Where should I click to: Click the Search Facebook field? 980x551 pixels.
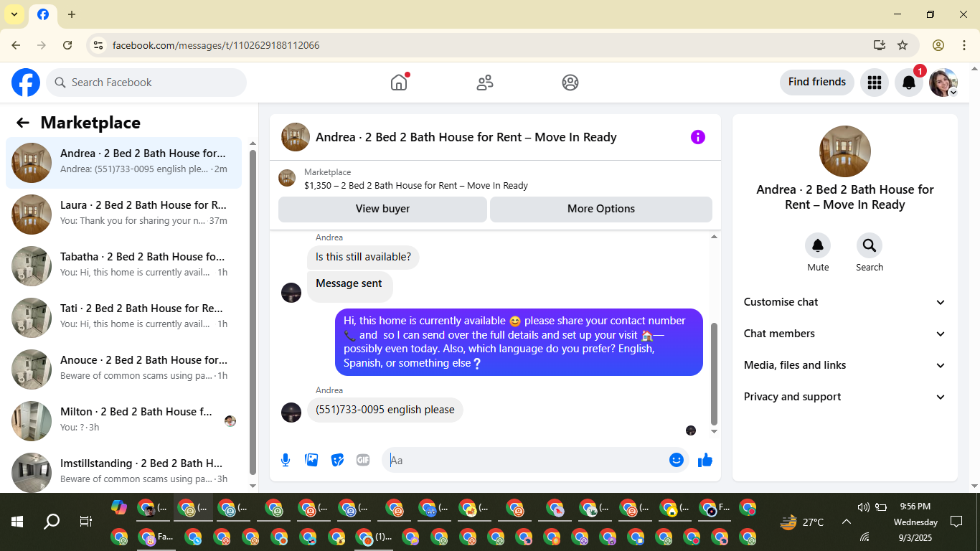146,83
